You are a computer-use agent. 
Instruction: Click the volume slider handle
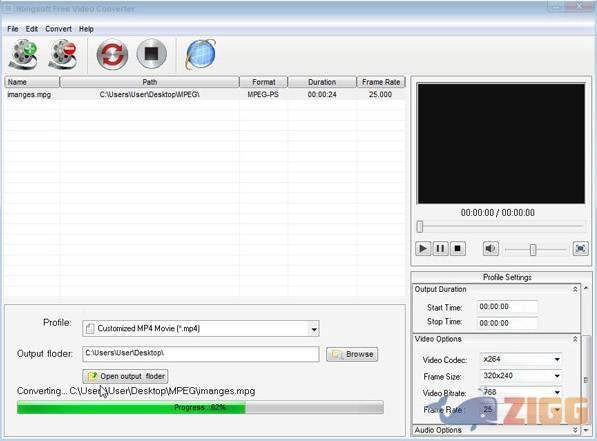click(x=533, y=250)
